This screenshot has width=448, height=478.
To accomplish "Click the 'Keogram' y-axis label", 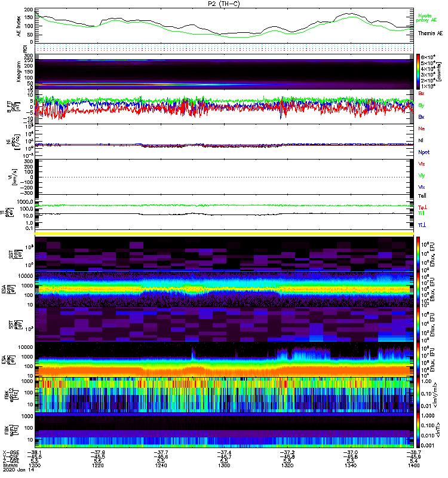I will click(x=19, y=72).
